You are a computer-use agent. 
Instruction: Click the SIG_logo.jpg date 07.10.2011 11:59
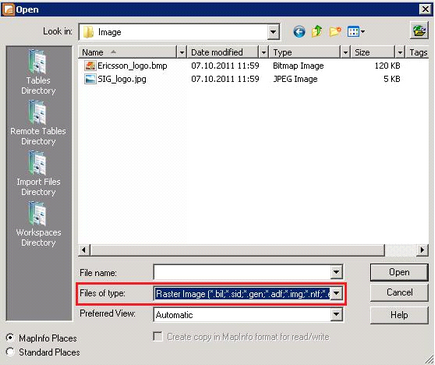tap(225, 79)
